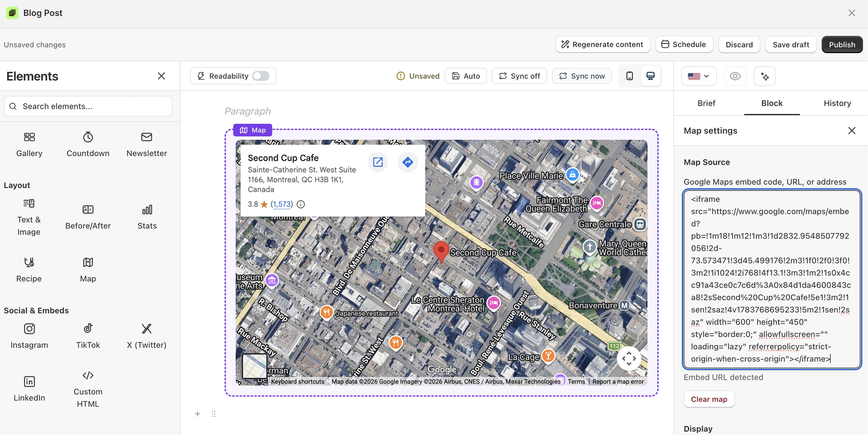The width and height of the screenshot is (868, 435).
Task: Click Regenerate content
Action: [x=603, y=45]
